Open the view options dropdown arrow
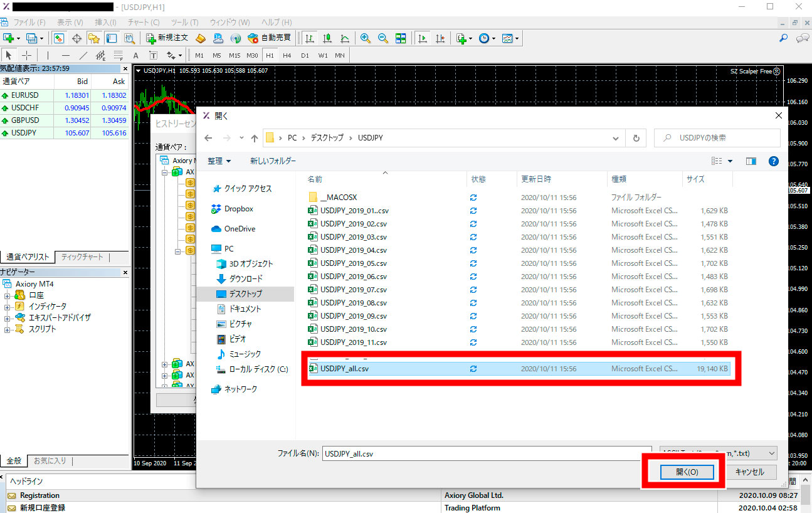The image size is (812, 513). click(730, 161)
